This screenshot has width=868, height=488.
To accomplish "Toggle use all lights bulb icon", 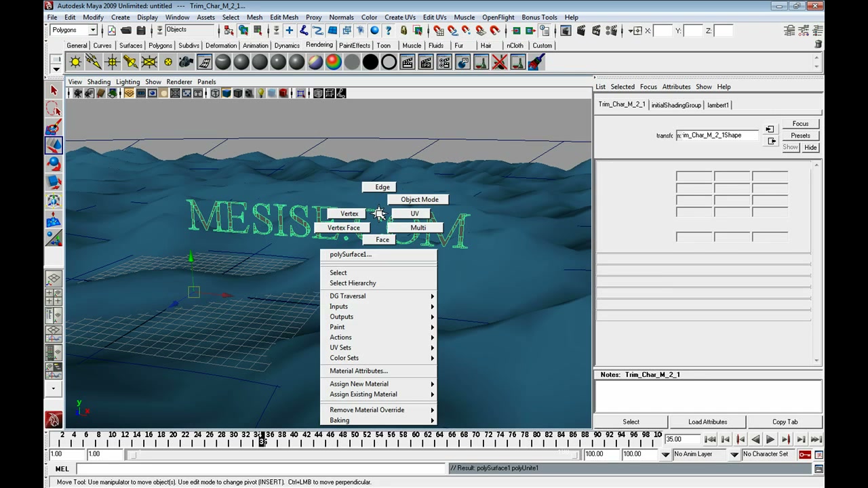I will tap(260, 94).
